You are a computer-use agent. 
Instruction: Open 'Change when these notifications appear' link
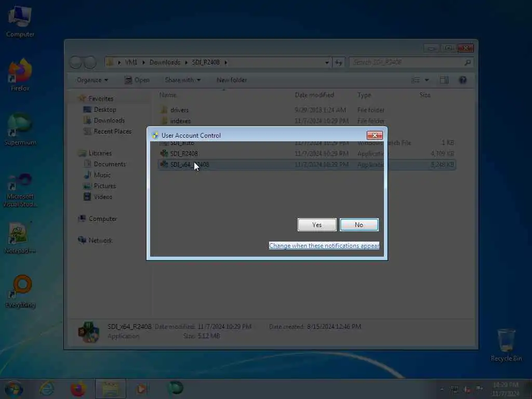pyautogui.click(x=324, y=246)
